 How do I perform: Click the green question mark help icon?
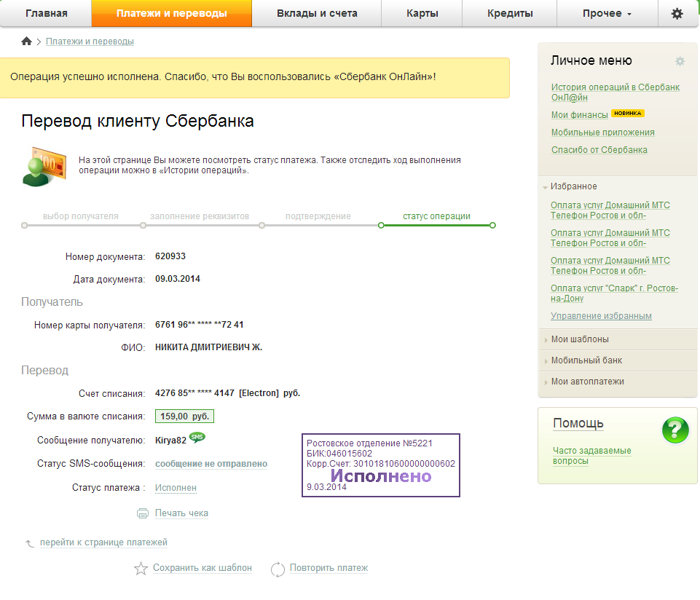[675, 430]
